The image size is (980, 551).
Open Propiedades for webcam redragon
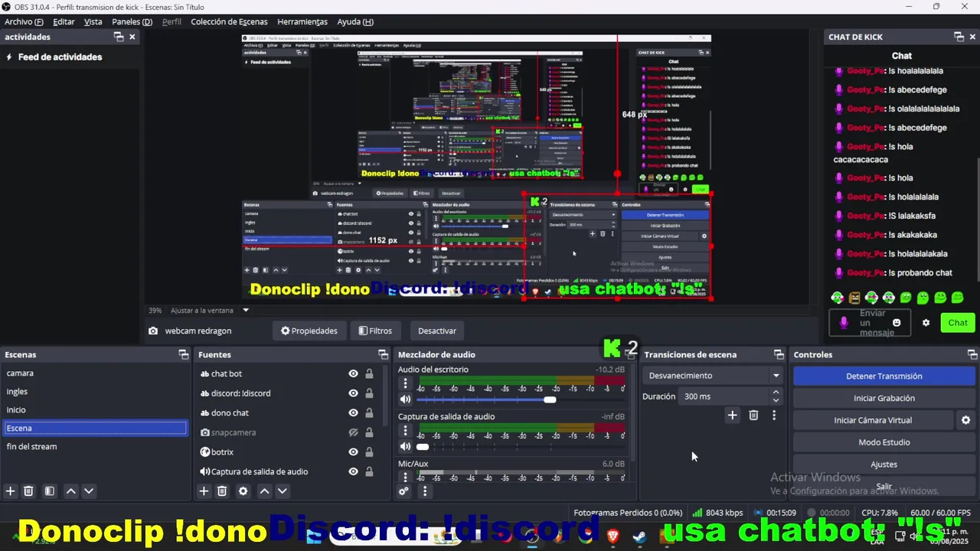click(x=309, y=331)
